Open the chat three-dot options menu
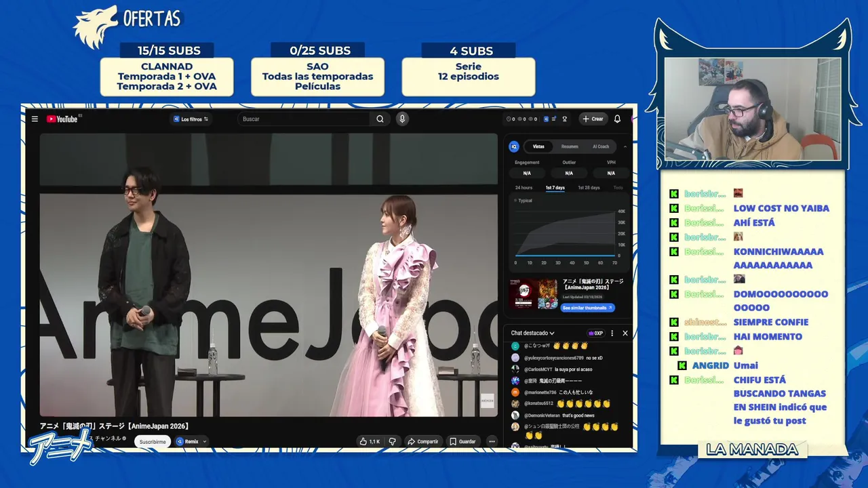 [612, 333]
